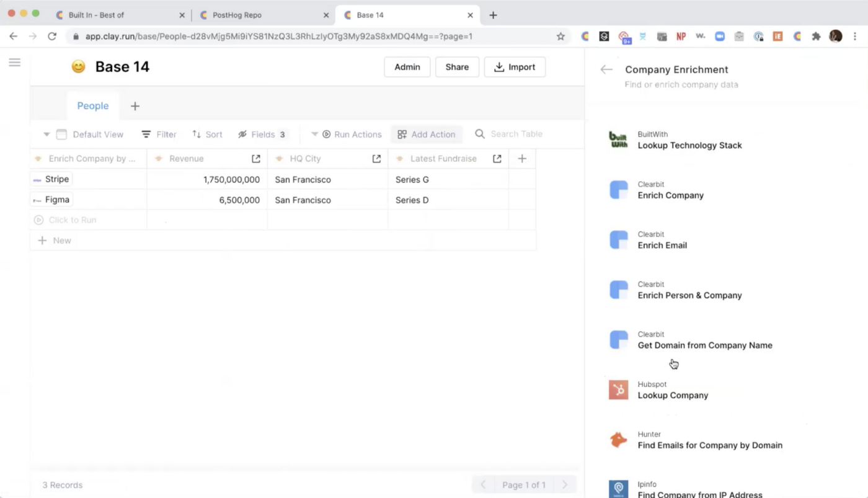Viewport: 868px width, 498px height.
Task: Open the Revenue column expand icon
Action: (x=256, y=159)
